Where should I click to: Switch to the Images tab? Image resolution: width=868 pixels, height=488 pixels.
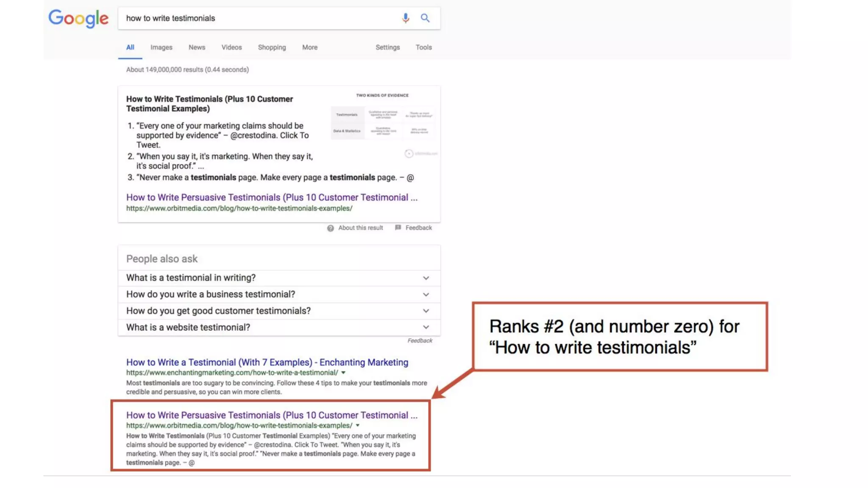161,47
